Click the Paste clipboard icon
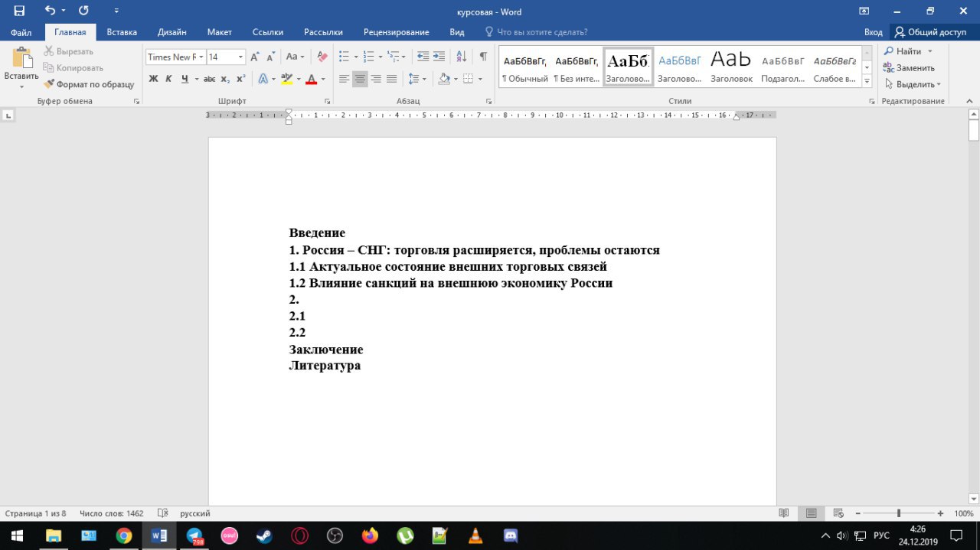980x550 pixels. point(21,59)
